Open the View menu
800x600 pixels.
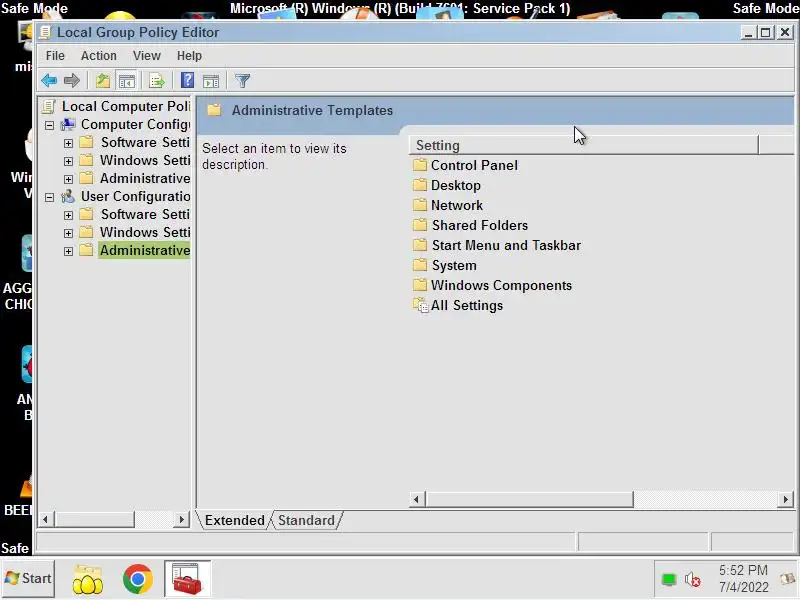(146, 56)
